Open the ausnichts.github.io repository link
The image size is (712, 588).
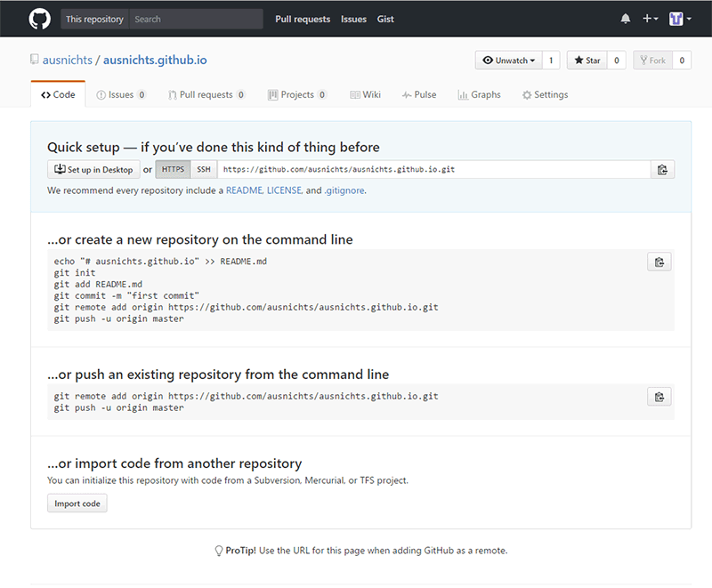click(155, 60)
